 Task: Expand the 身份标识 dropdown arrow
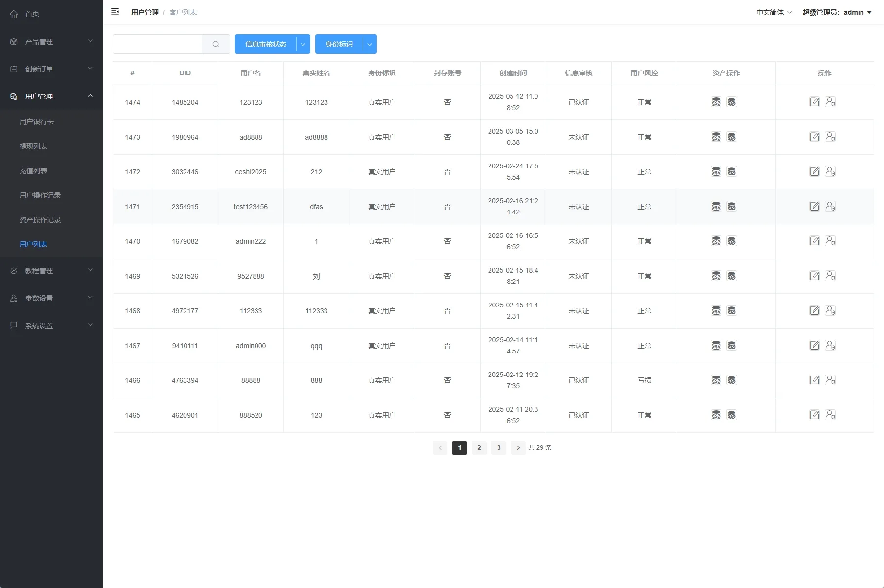(x=369, y=44)
